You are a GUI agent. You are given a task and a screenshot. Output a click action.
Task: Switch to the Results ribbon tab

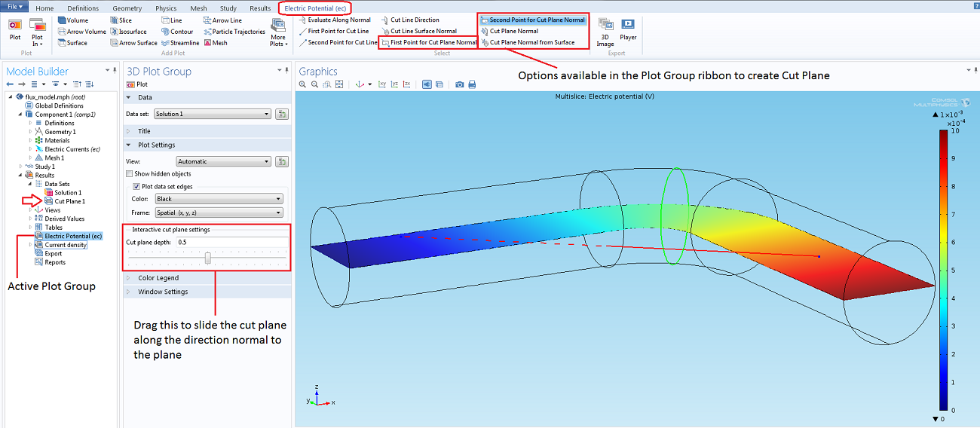[260, 8]
